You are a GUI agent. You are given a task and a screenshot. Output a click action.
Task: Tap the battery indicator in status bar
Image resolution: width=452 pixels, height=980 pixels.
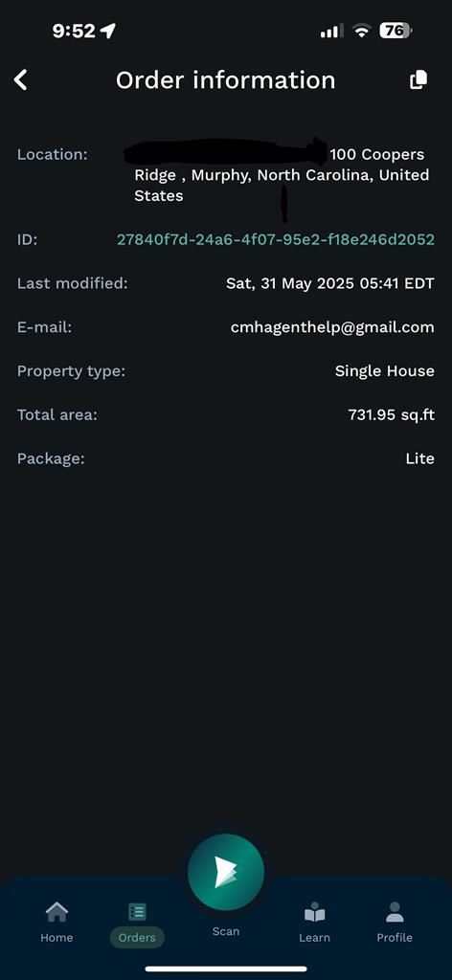point(395,30)
